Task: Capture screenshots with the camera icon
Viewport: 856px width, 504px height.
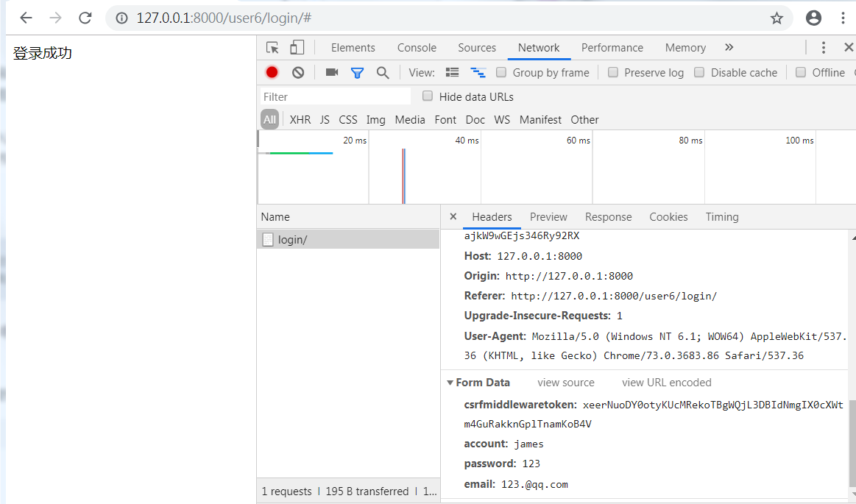Action: coord(332,72)
